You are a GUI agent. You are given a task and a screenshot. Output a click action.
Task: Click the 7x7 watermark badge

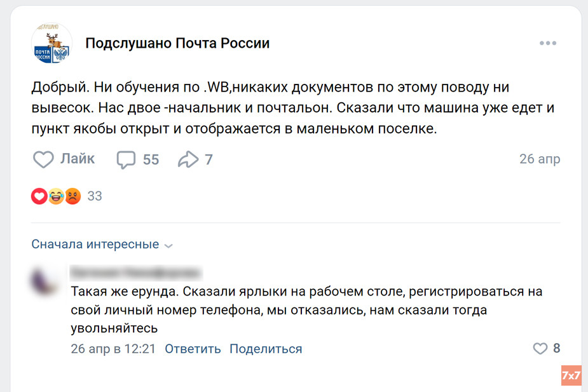tap(571, 375)
